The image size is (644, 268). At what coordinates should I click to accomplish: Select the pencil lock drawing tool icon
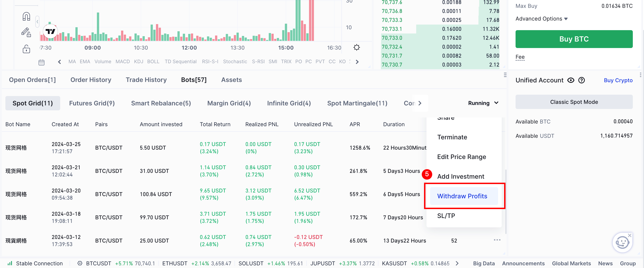click(26, 32)
